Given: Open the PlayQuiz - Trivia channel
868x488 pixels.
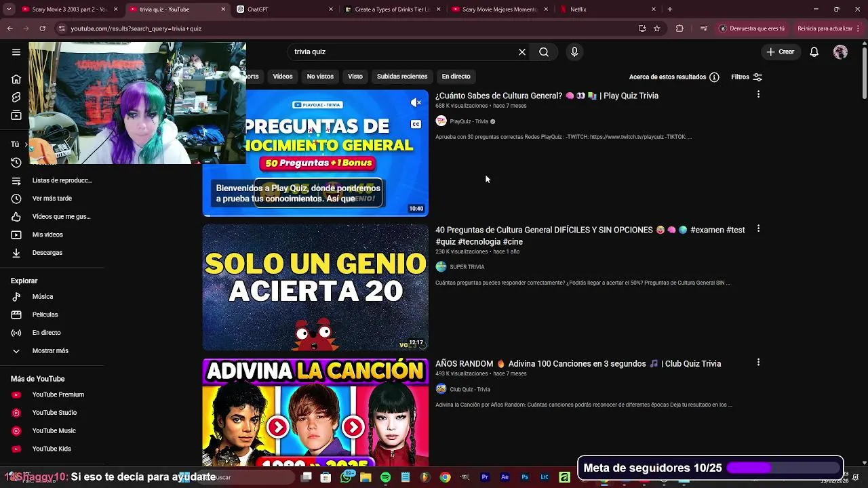Looking at the screenshot, I should coord(469,121).
